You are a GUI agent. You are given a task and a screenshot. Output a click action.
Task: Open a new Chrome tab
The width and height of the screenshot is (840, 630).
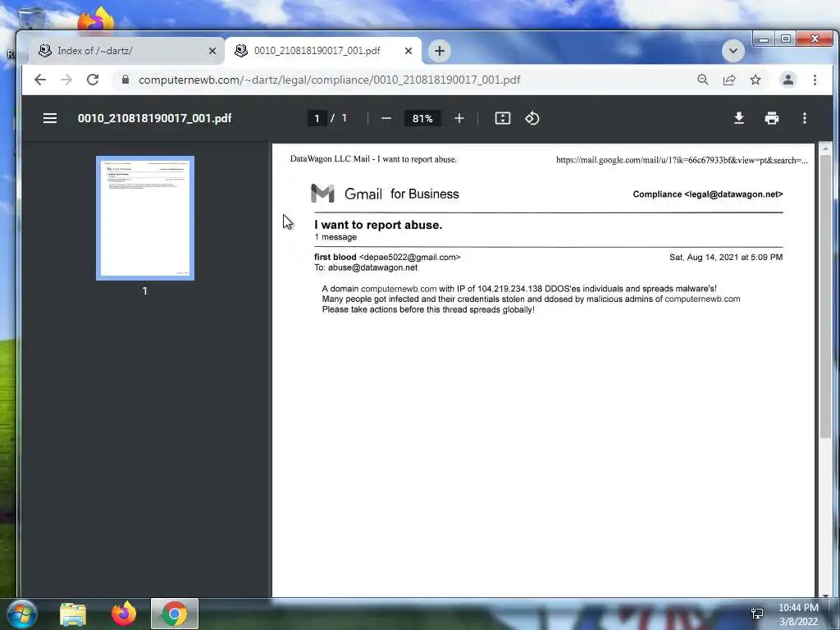pos(440,51)
